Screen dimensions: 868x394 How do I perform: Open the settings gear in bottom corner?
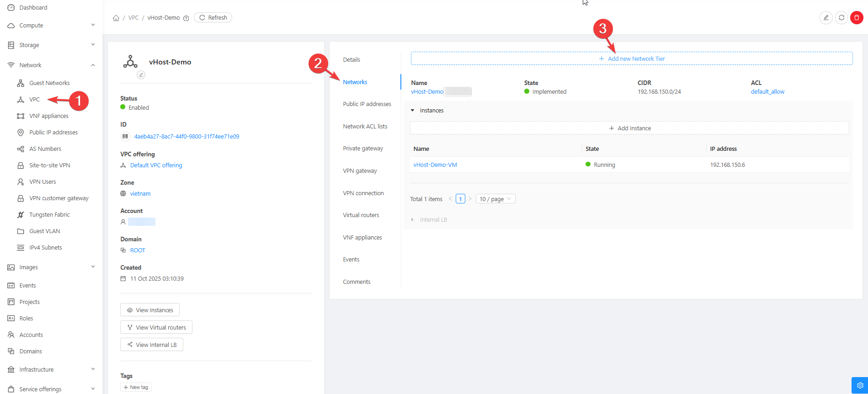click(x=860, y=385)
